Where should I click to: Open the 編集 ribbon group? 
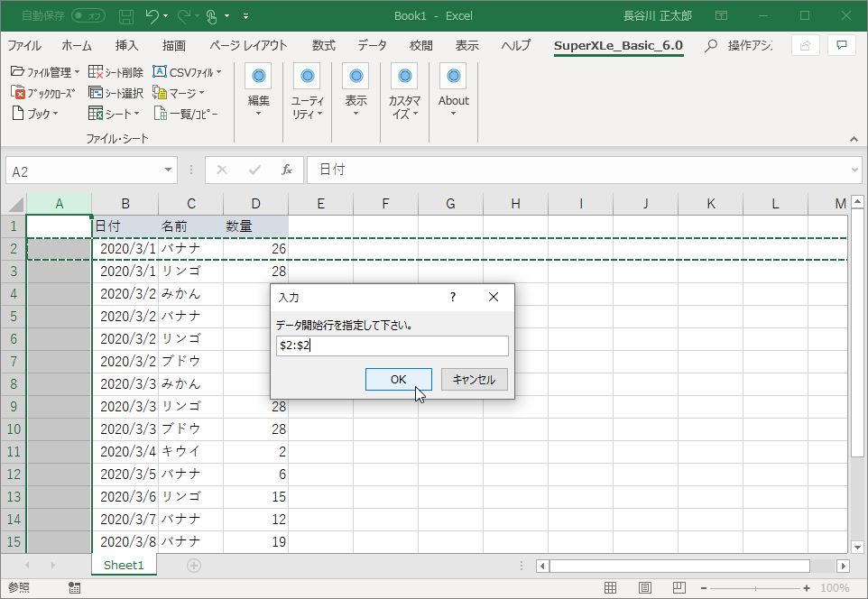point(259,91)
